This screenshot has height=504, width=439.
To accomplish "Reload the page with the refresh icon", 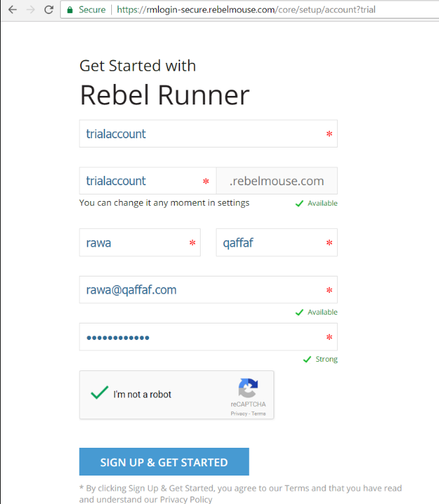I will click(x=48, y=10).
